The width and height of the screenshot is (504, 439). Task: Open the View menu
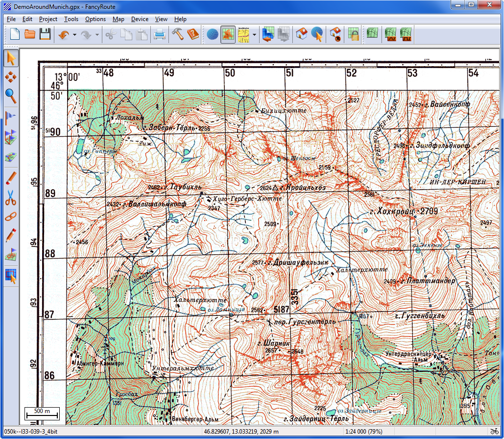[161, 19]
